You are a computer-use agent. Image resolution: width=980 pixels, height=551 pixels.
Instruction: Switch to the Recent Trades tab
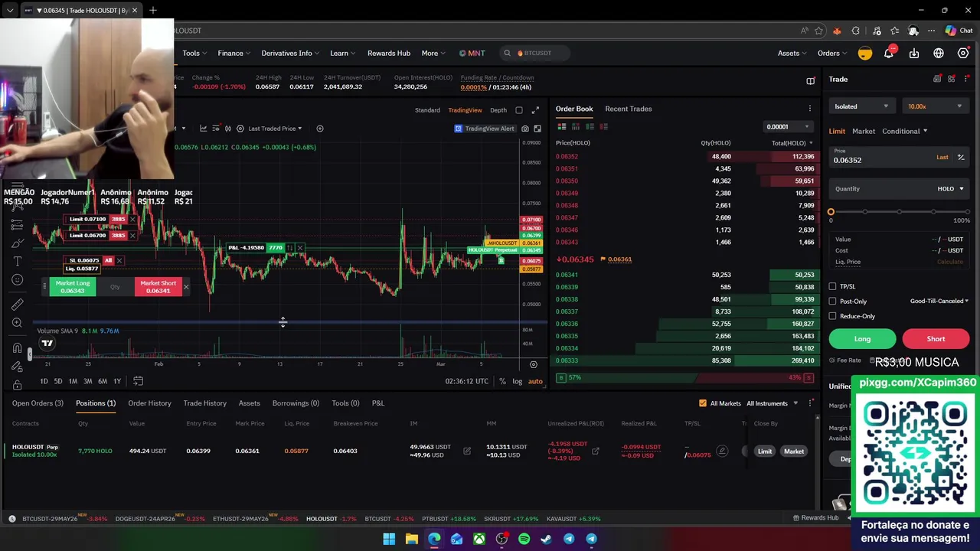click(x=628, y=109)
